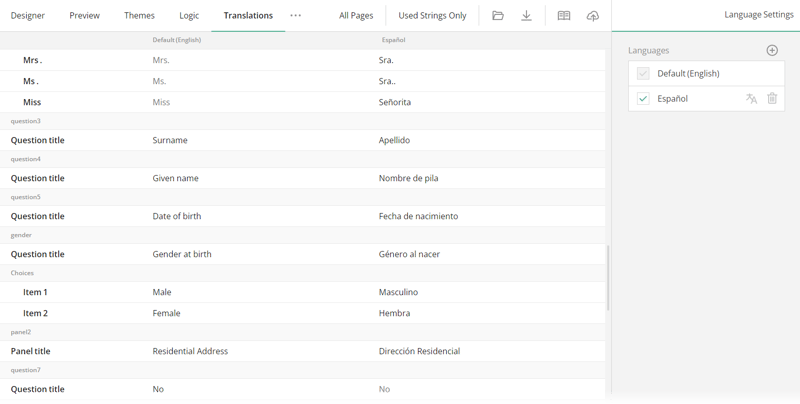The image size is (800, 404).
Task: Open the All Pages dropdown
Action: pos(356,15)
